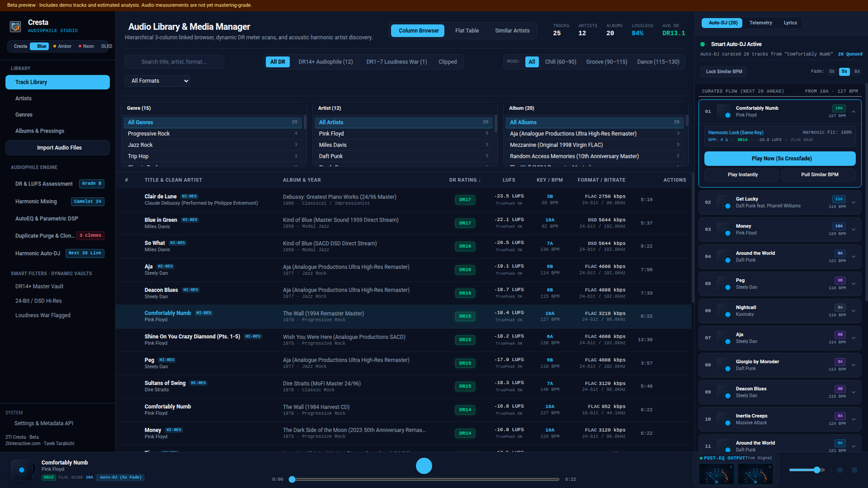The height and width of the screenshot is (488, 868).
Task: Click Nightcall album art in Auto-DJ queue
Action: pyautogui.click(x=724, y=311)
